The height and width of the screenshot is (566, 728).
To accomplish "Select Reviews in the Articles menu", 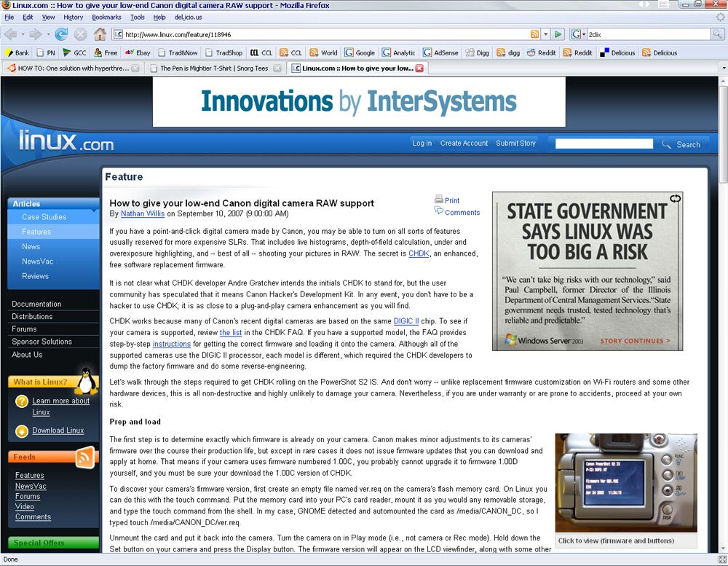I will [35, 276].
